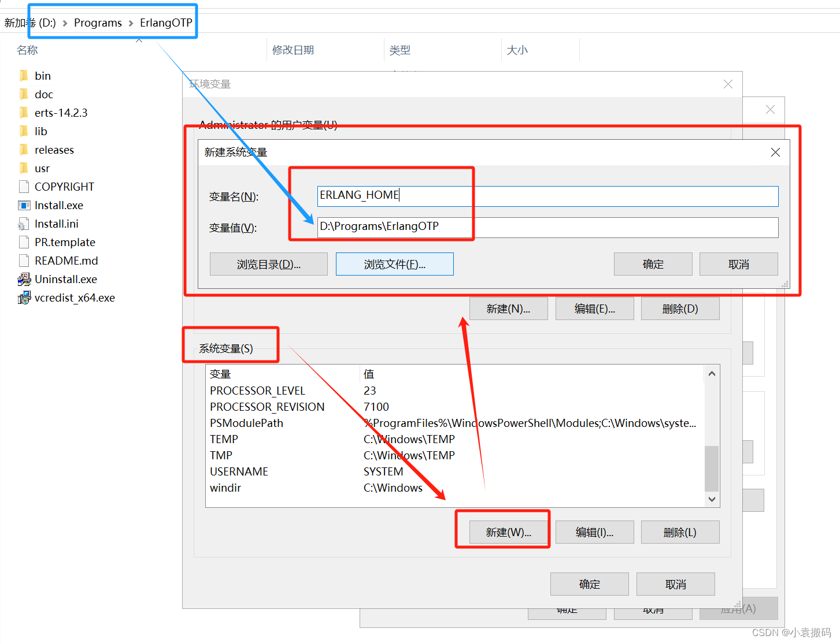
Task: Close the 环境变量 window
Action: (728, 84)
